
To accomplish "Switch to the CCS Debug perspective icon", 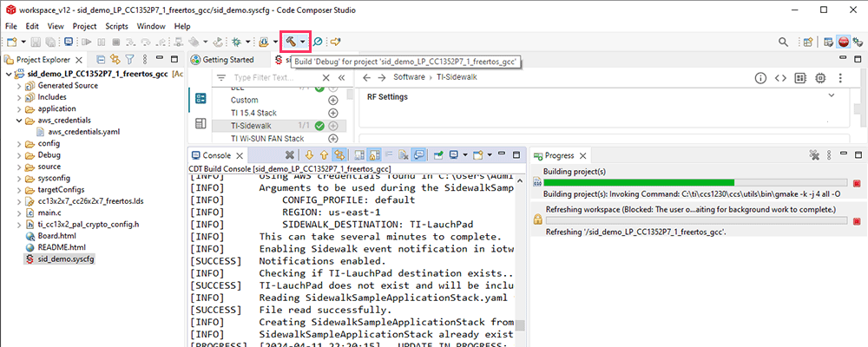I will [x=858, y=42].
